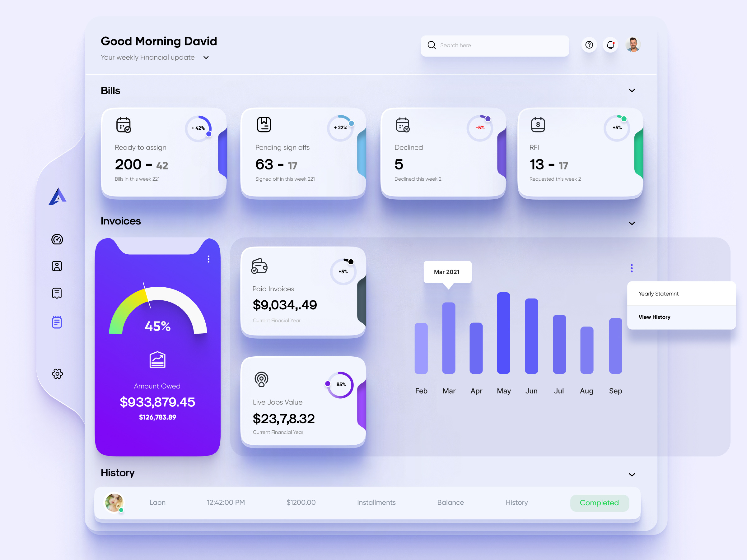This screenshot has width=747, height=560.
Task: Expand the weekly Financial update dropdown
Action: pos(206,58)
